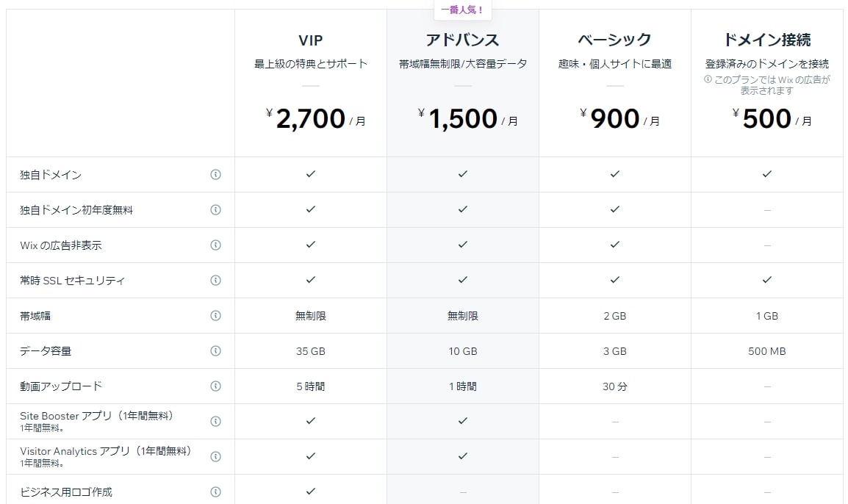This screenshot has height=504, width=848.
Task: Open info for Wix の広告非表示
Action: tap(215, 245)
